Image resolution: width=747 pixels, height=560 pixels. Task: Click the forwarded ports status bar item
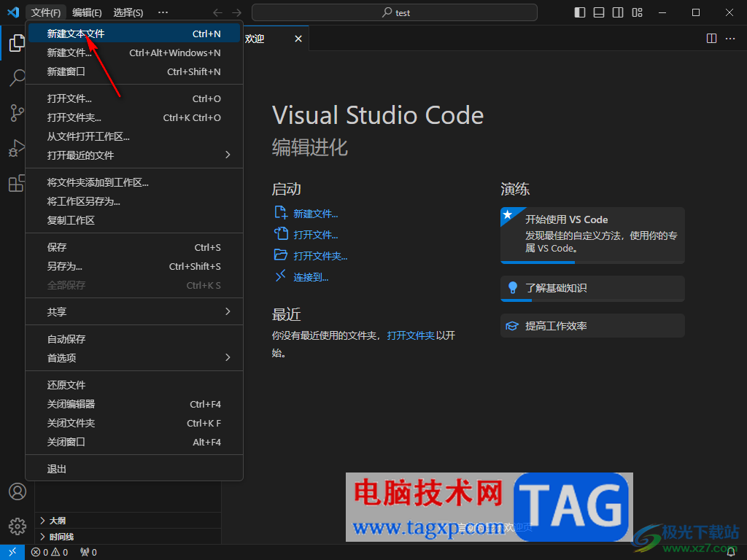click(88, 553)
